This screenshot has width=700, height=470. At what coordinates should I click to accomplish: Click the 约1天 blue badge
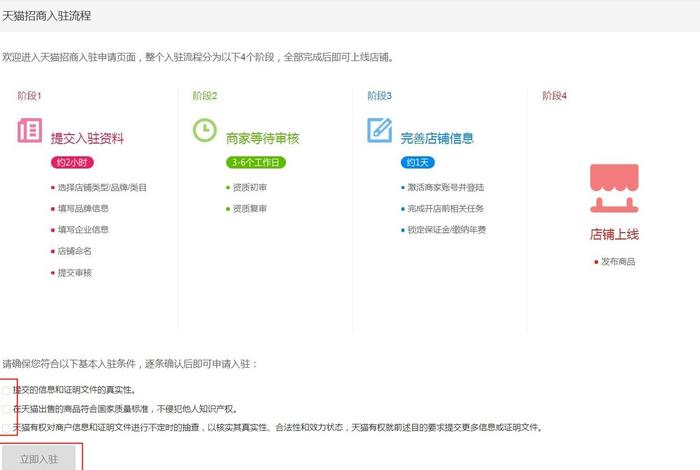417,162
